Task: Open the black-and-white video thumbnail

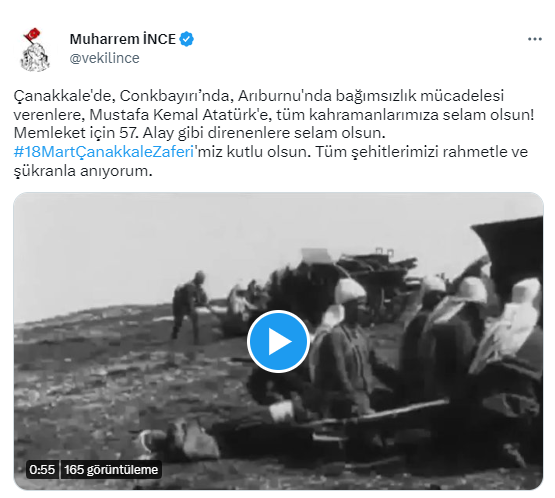Action: 278,341
